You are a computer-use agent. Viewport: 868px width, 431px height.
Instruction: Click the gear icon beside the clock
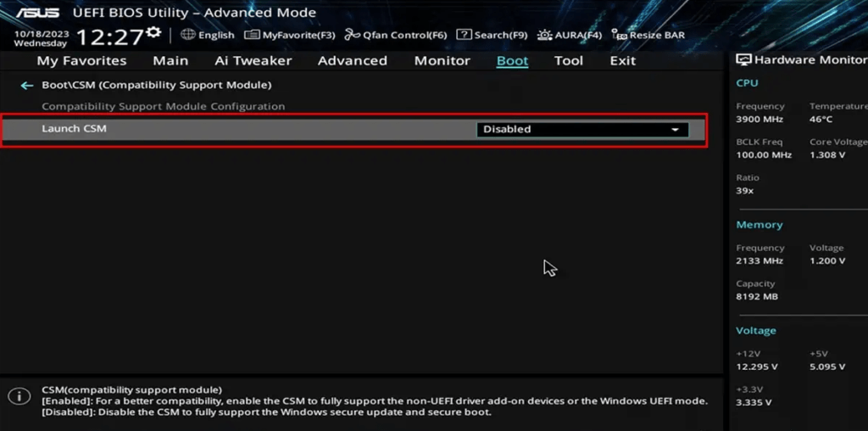coord(153,32)
